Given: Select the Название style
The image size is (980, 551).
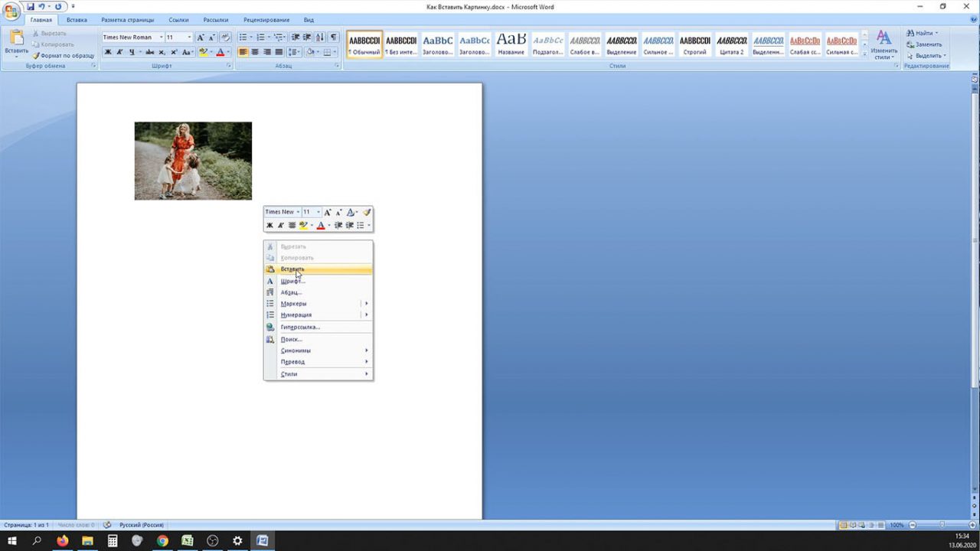Looking at the screenshot, I should tap(511, 44).
